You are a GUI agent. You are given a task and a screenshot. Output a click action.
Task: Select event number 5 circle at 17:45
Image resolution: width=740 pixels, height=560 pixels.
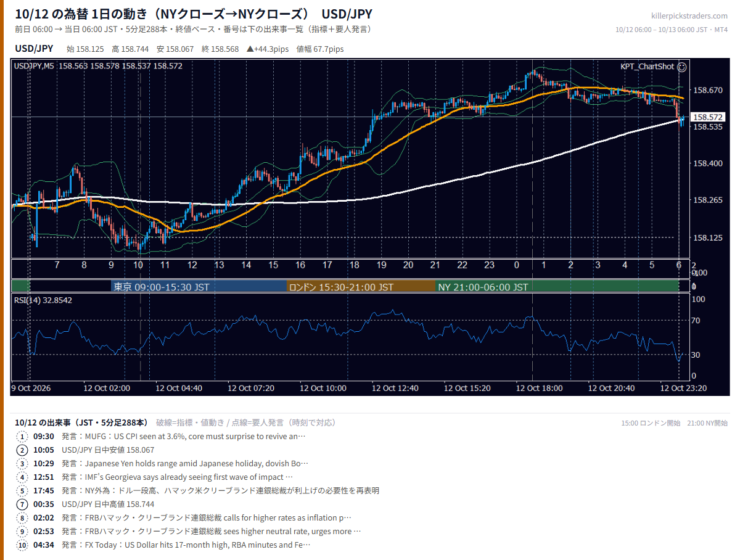[22, 490]
